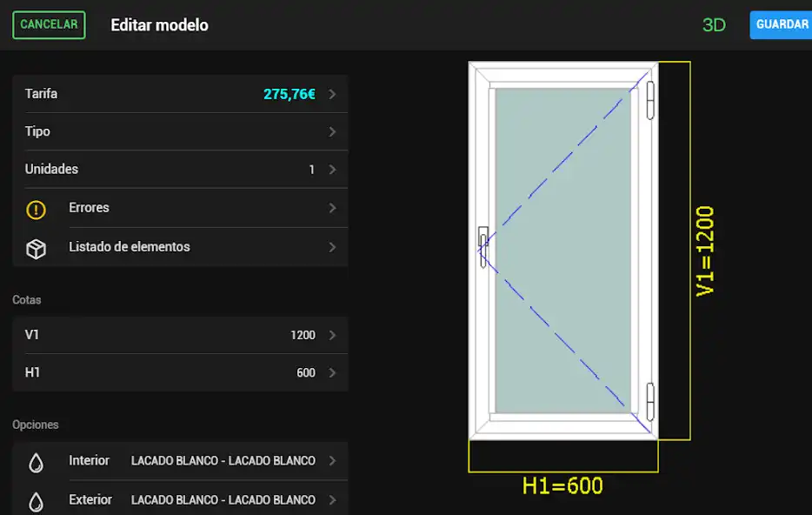Select the lower hinge on the window
The image size is (812, 515).
649,401
